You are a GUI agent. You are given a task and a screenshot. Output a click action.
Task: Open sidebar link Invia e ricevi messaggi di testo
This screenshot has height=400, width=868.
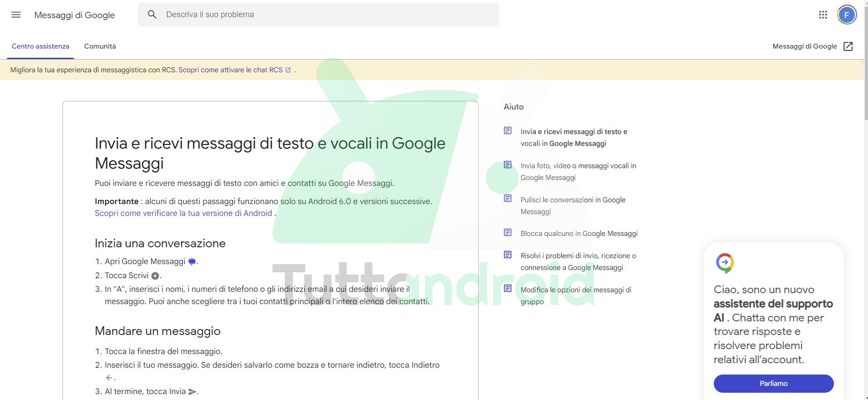pos(574,137)
